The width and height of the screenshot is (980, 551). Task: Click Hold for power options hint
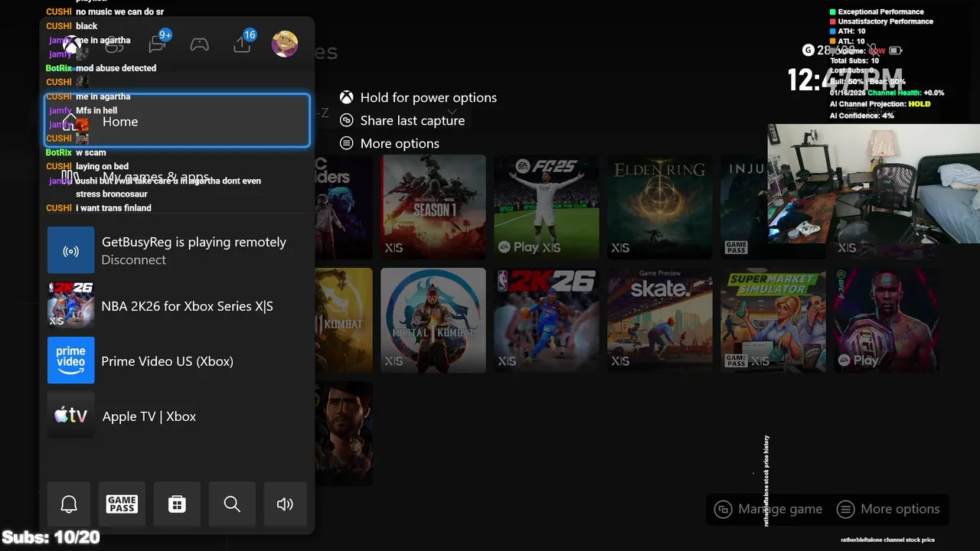428,97
